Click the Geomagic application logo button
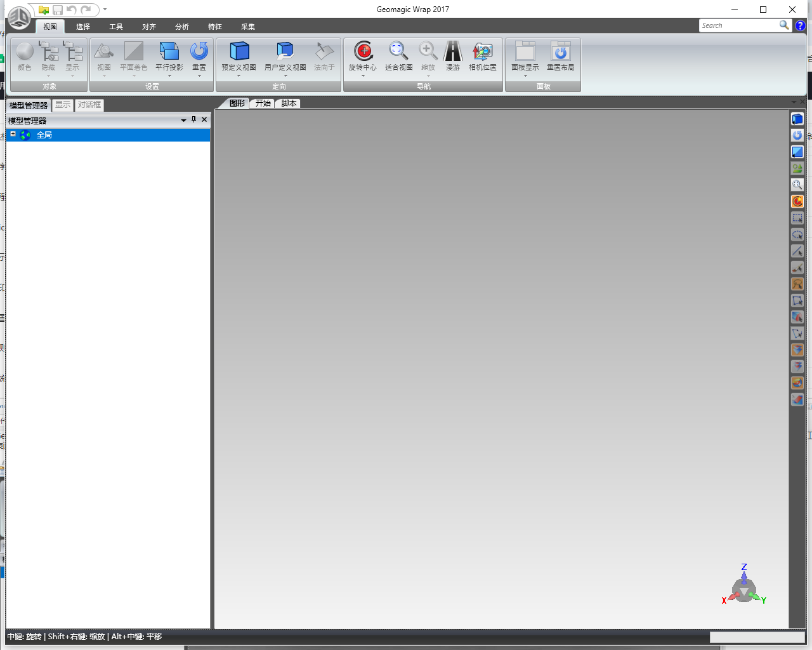 point(18,17)
